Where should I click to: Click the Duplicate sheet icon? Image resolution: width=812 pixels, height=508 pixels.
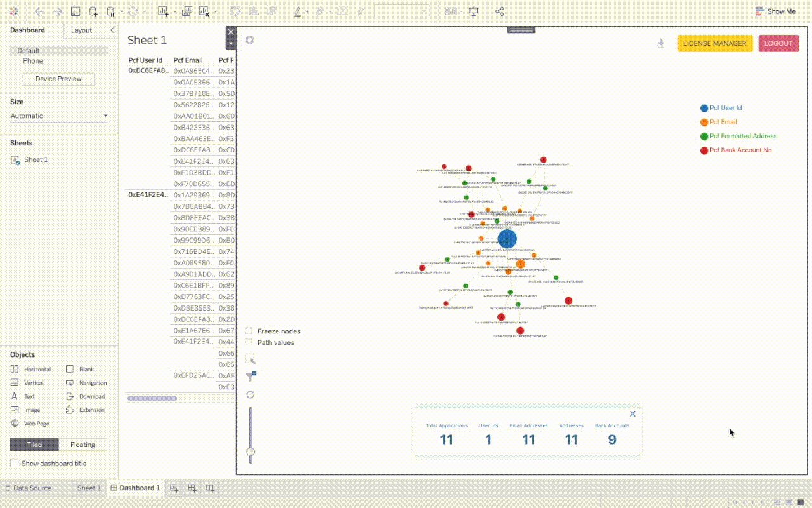[x=187, y=11]
